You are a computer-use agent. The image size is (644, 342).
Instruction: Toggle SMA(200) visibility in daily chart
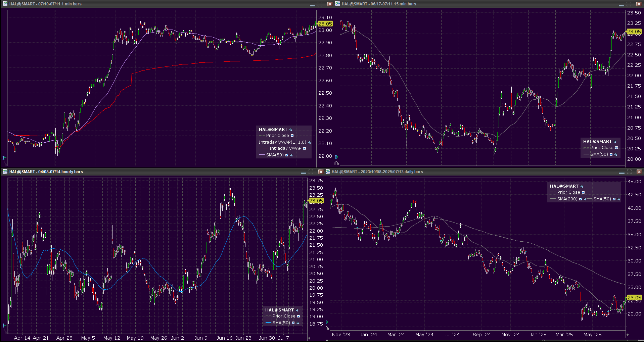pos(581,199)
